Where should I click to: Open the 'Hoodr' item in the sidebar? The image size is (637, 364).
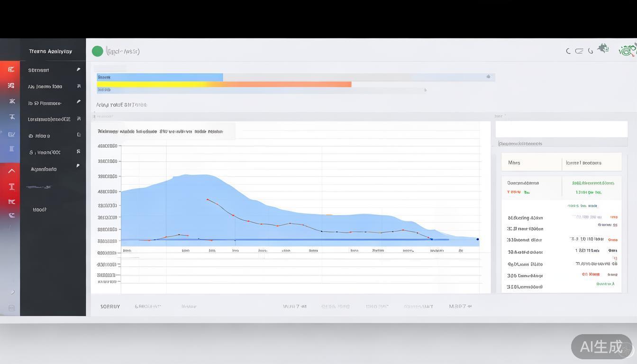pos(40,209)
